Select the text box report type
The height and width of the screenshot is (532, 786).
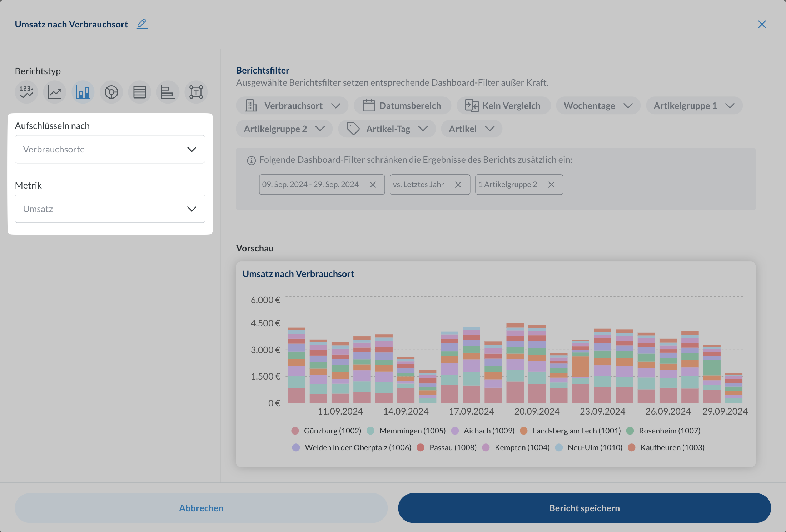(x=196, y=92)
